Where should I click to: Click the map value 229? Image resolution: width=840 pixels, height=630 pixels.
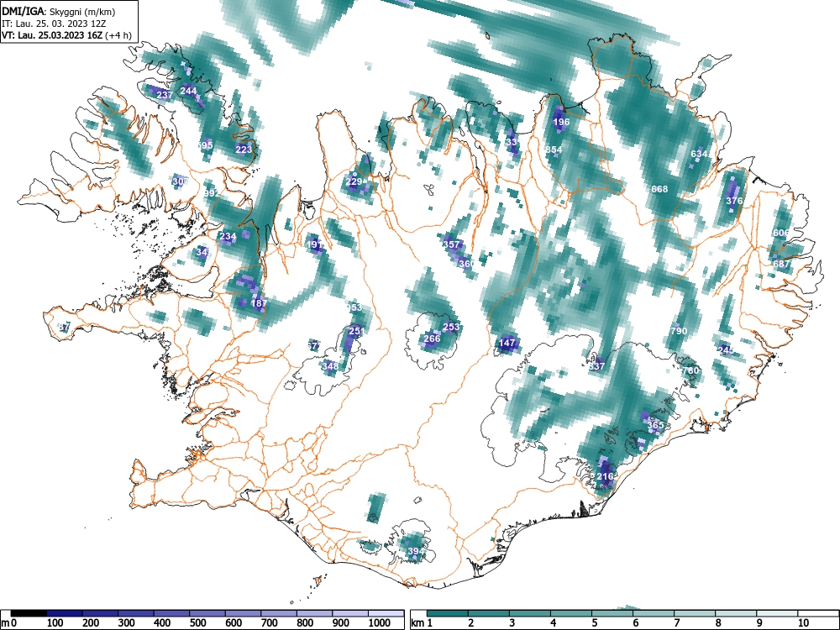point(354,181)
